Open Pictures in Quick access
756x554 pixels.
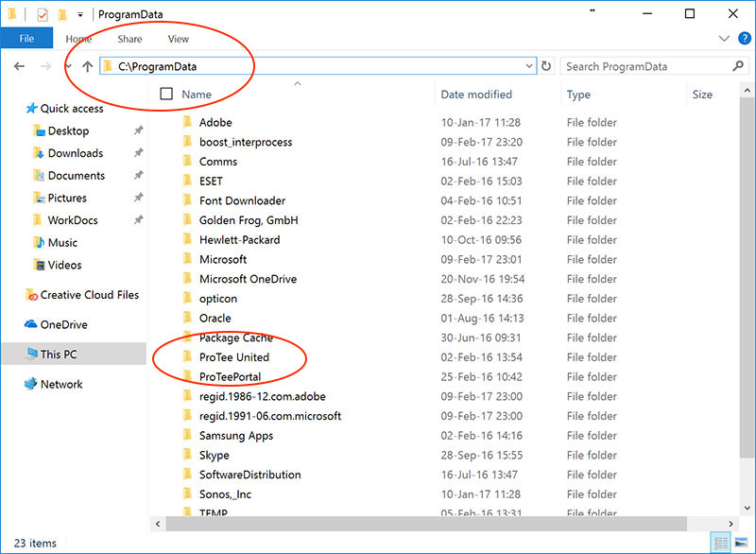67,198
